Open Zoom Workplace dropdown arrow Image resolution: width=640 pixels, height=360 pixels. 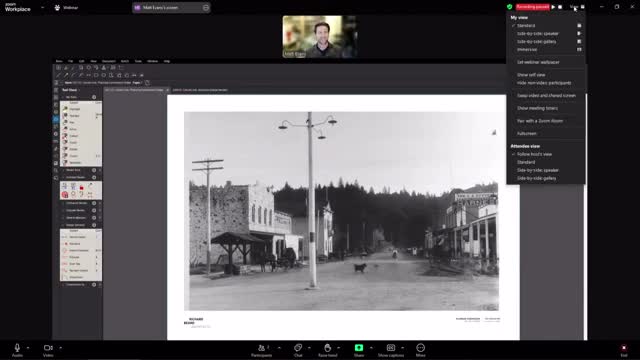(42, 7)
